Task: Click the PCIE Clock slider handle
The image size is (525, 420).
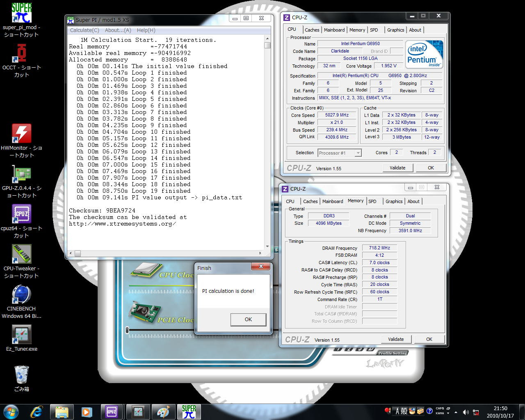Action: pyautogui.click(x=127, y=330)
